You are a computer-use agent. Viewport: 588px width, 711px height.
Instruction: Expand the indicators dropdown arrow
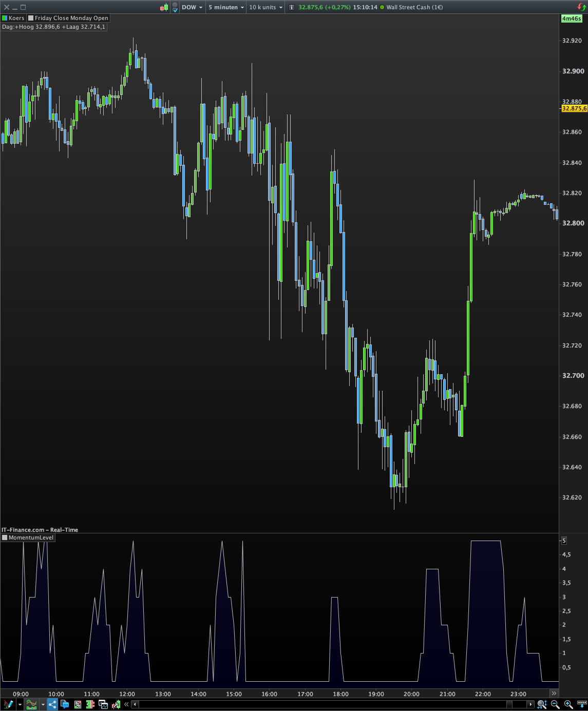(43, 705)
